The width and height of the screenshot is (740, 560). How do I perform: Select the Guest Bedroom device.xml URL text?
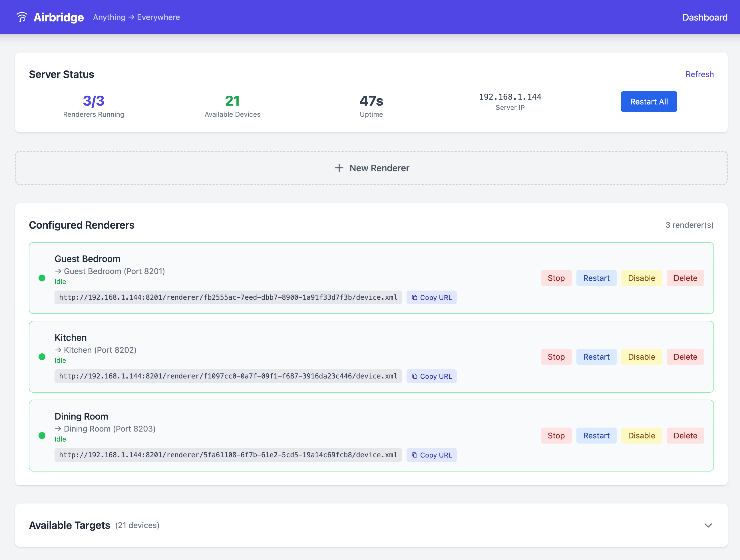click(x=228, y=297)
